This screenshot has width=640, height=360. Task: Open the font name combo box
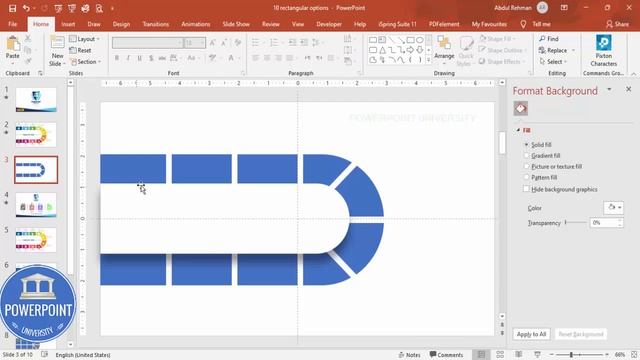147,42
